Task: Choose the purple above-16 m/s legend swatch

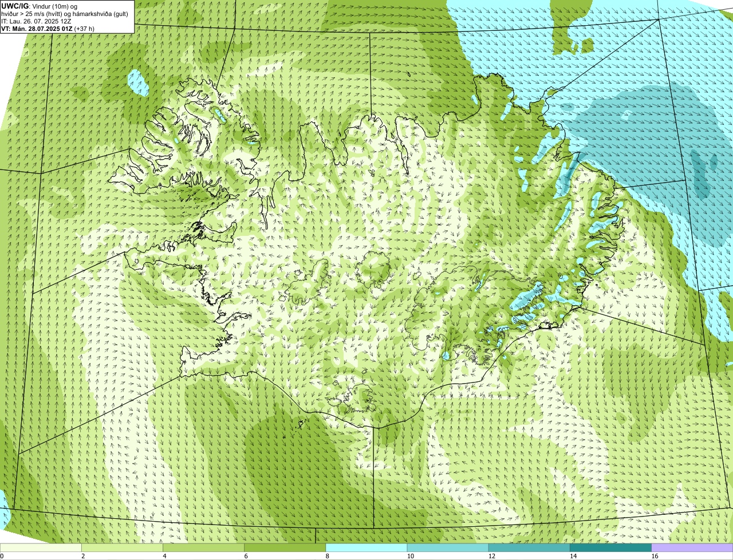Action: click(692, 548)
